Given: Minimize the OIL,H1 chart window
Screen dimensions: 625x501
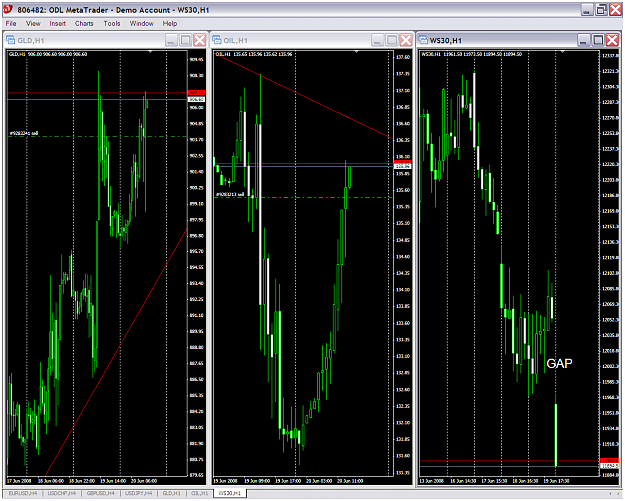Looking at the screenshot, I should [x=377, y=40].
